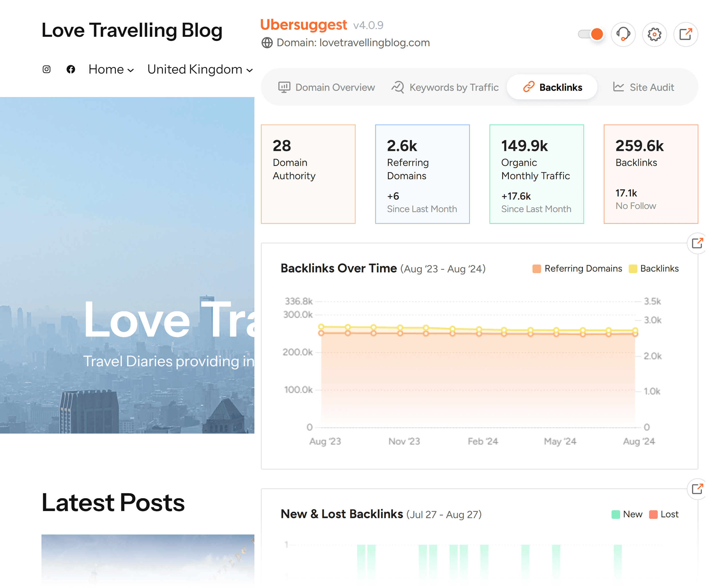
Task: Click the Referring Domains metric card
Action: pos(422,174)
